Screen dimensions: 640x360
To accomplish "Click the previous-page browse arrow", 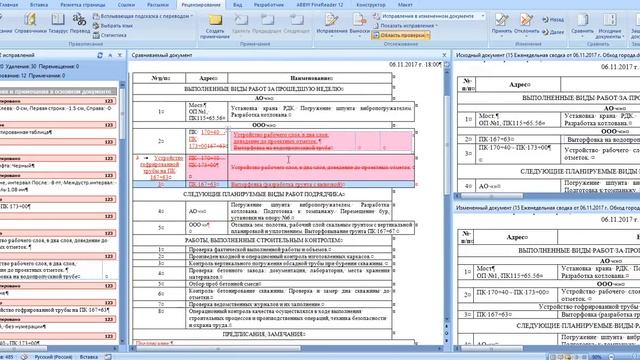I will coord(447,327).
